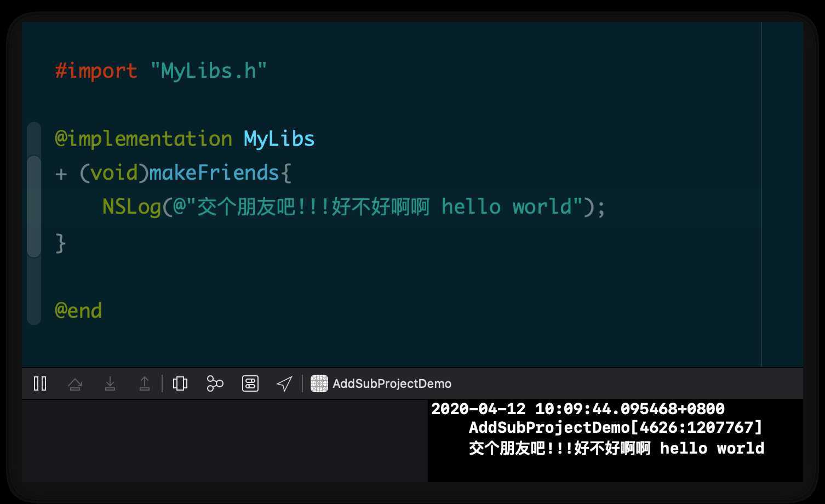Click the MyLibs class name

click(x=279, y=139)
